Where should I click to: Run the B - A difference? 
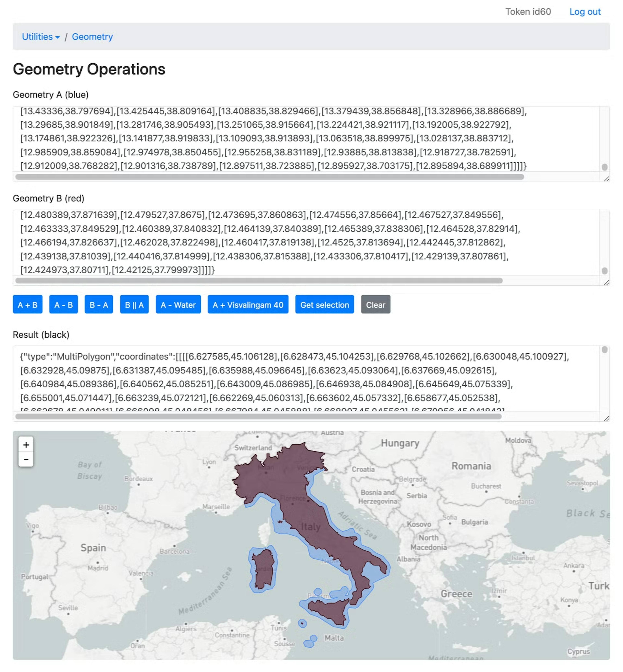point(99,304)
